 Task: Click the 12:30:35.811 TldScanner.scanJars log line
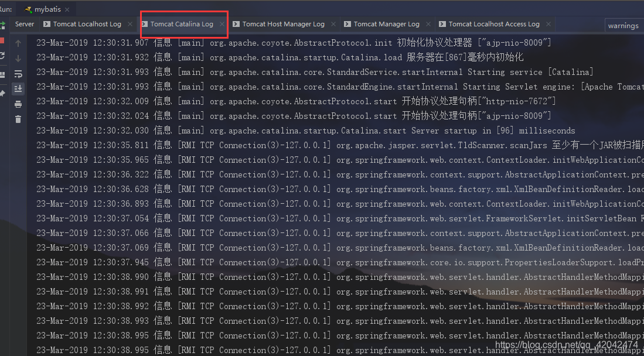(x=340, y=145)
